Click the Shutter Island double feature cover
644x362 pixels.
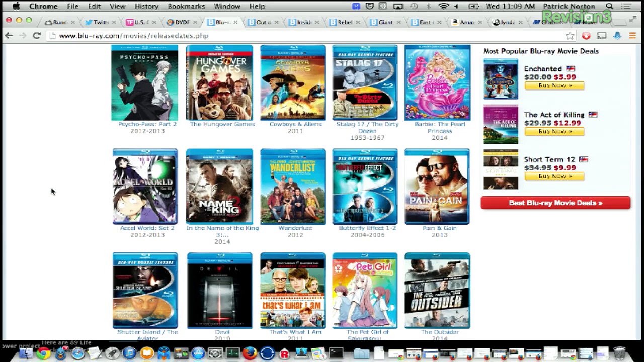tap(145, 291)
